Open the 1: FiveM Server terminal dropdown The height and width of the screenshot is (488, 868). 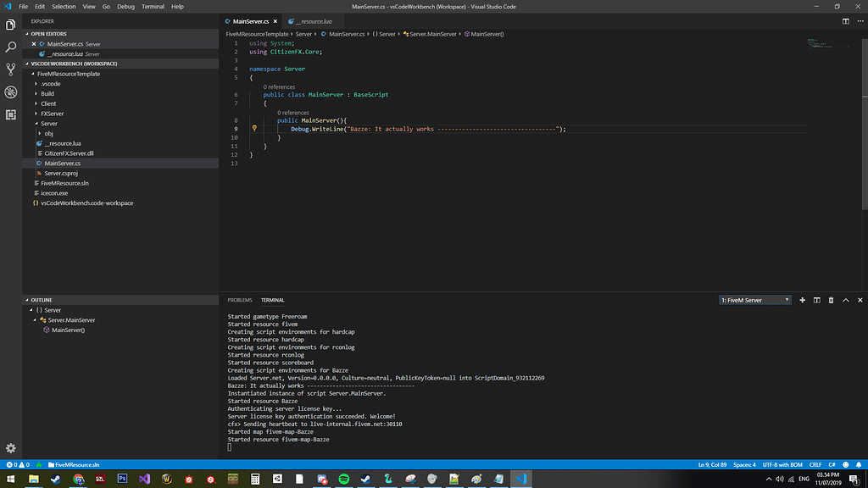pos(753,300)
